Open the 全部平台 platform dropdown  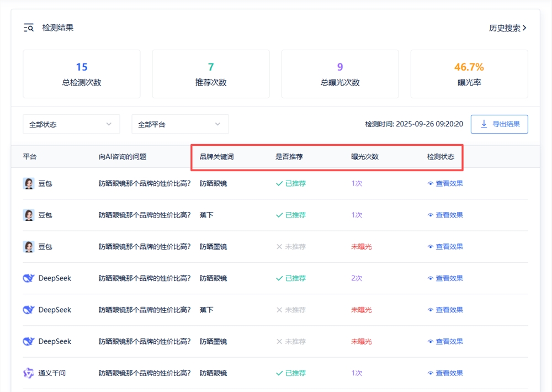coord(180,124)
